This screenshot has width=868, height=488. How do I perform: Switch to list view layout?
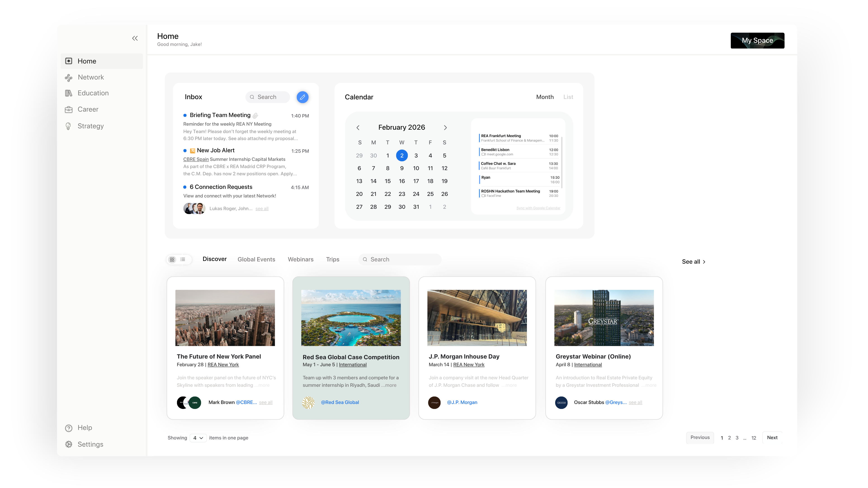coord(183,259)
